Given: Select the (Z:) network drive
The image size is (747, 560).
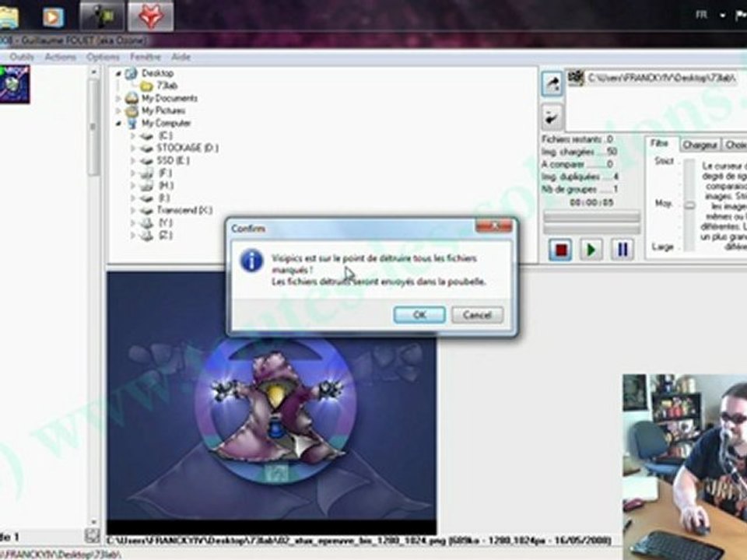Looking at the screenshot, I should coord(165,235).
